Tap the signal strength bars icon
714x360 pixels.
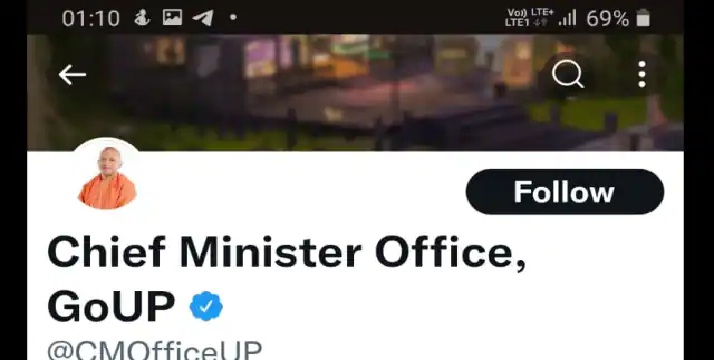[x=568, y=19]
